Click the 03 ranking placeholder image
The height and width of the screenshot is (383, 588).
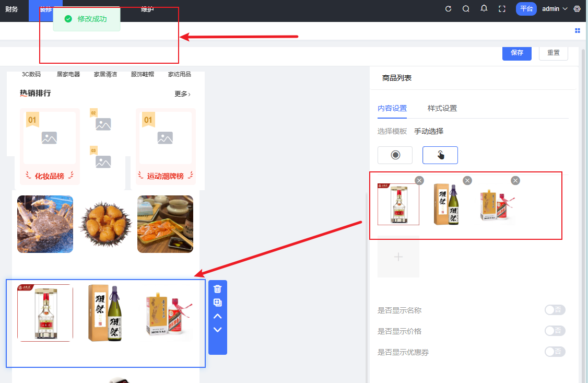[103, 161]
